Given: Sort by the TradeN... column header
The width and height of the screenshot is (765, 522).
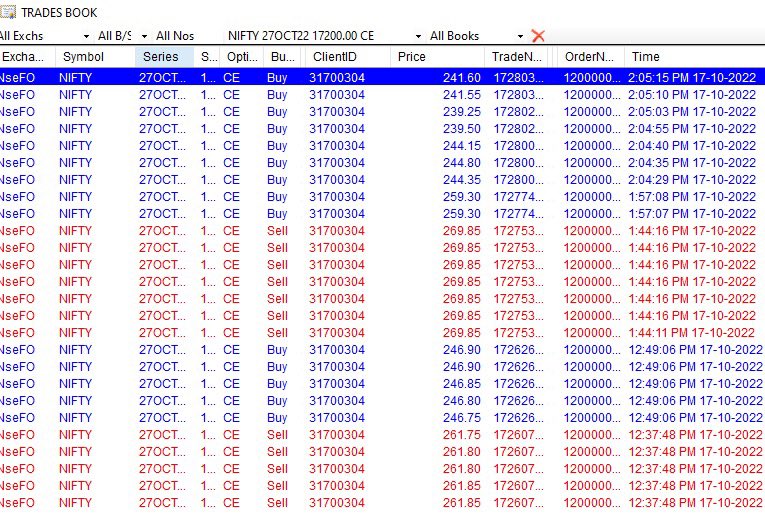Looking at the screenshot, I should click(x=516, y=57).
